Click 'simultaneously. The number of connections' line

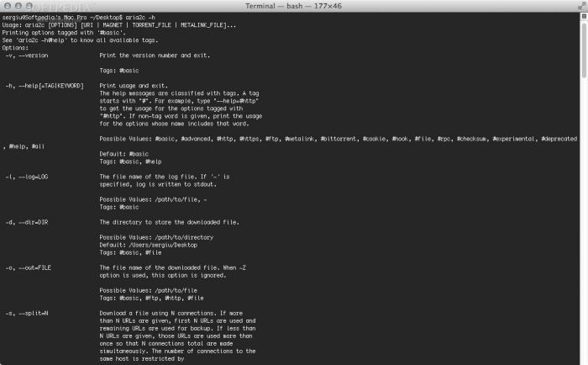click(177, 351)
